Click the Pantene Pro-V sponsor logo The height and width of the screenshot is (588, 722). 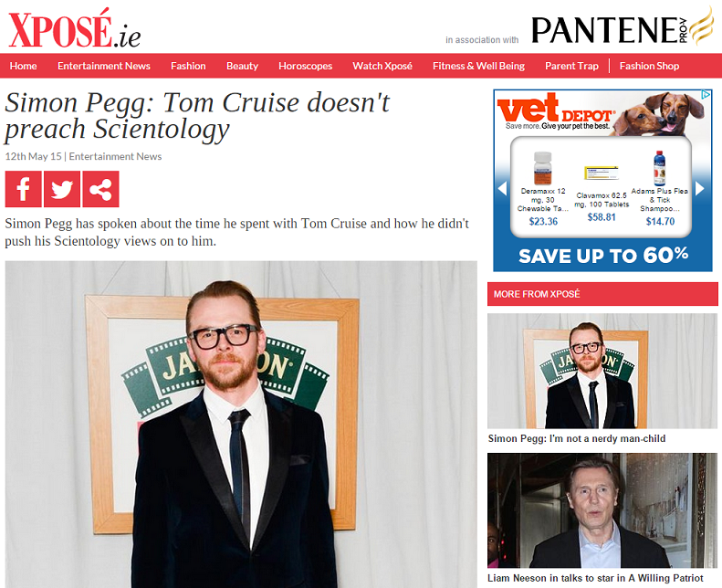point(623,26)
